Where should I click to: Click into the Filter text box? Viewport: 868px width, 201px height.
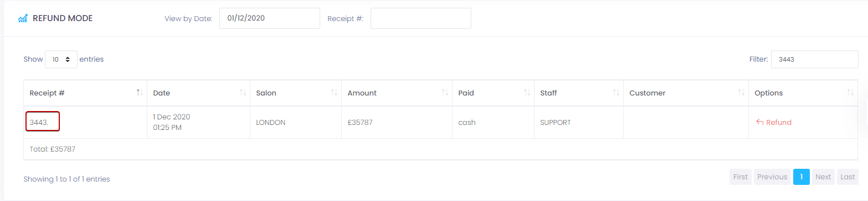(815, 59)
